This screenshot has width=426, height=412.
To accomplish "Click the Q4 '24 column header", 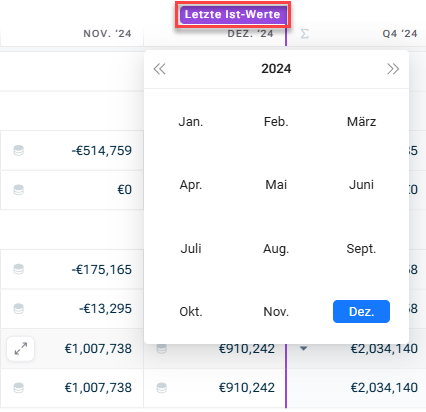I will click(400, 34).
